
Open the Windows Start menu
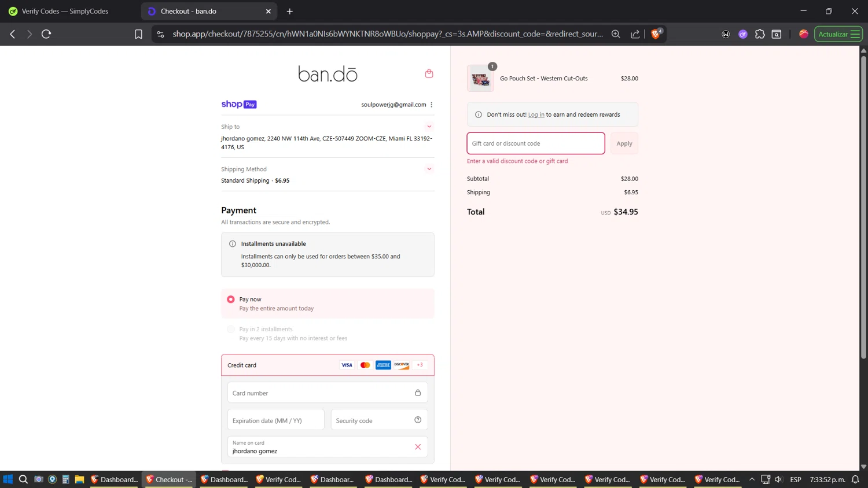[8, 479]
